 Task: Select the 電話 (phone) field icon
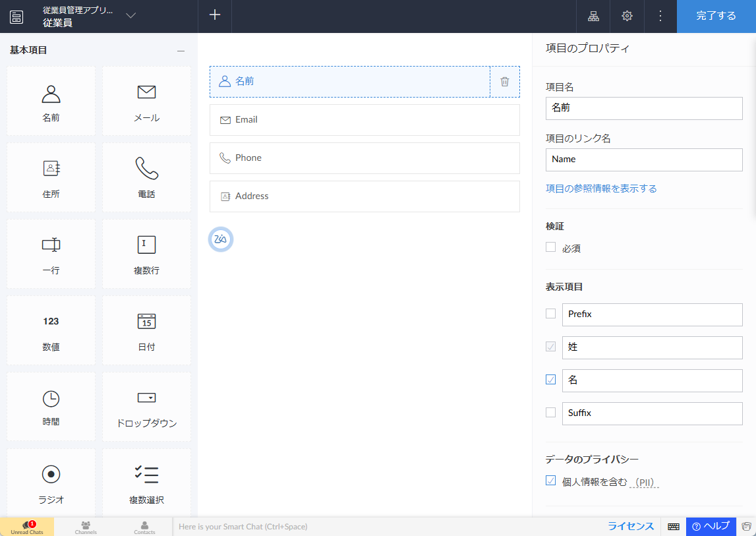tap(146, 169)
